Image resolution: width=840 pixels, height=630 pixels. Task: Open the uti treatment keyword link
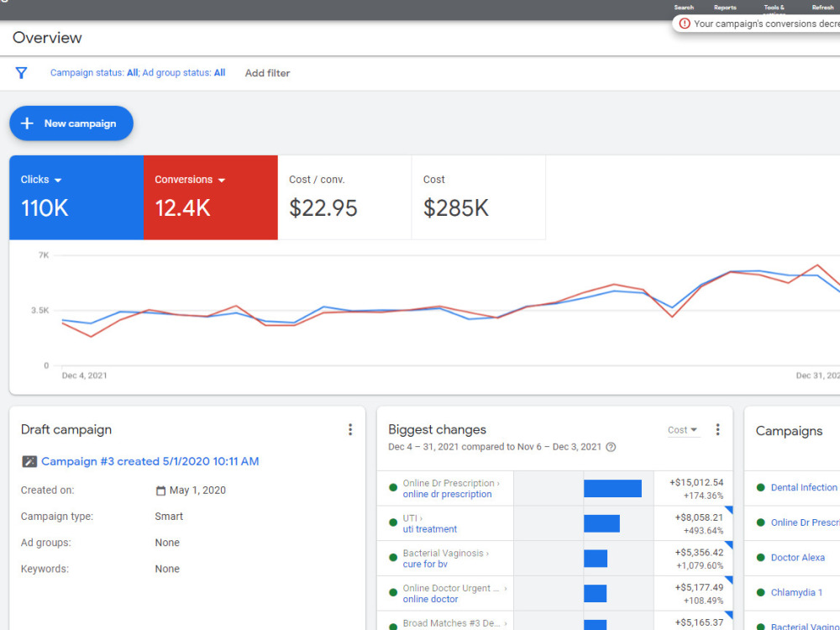[x=430, y=529]
